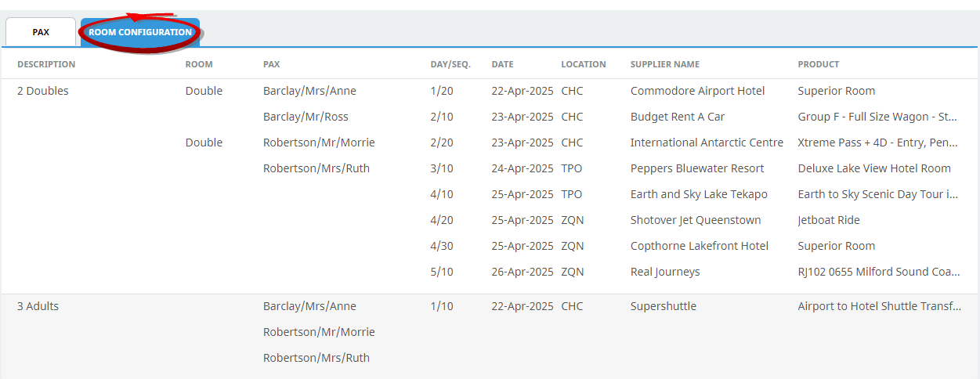This screenshot has width=980, height=379.
Task: Sort by the Room column header
Action: click(199, 64)
